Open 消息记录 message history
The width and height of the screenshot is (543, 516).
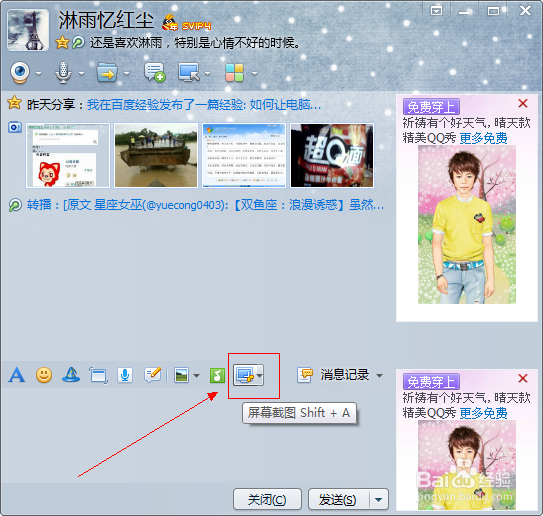click(333, 375)
